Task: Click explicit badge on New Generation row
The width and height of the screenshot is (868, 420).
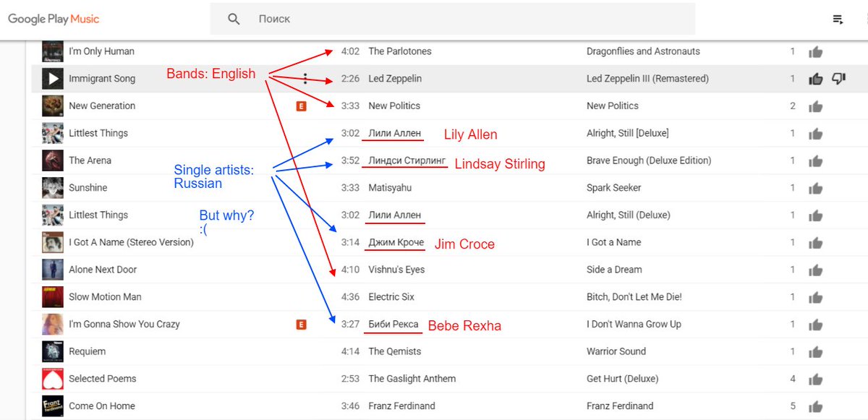Action: [x=302, y=106]
